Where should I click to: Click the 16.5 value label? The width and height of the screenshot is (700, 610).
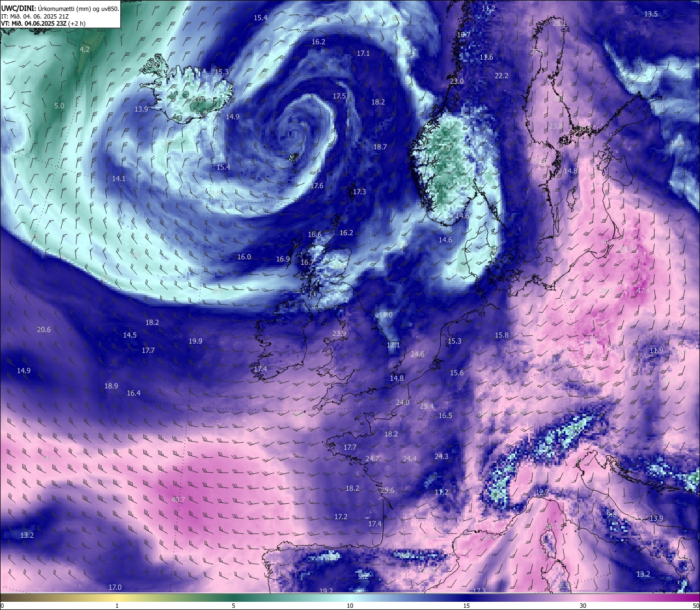click(445, 415)
